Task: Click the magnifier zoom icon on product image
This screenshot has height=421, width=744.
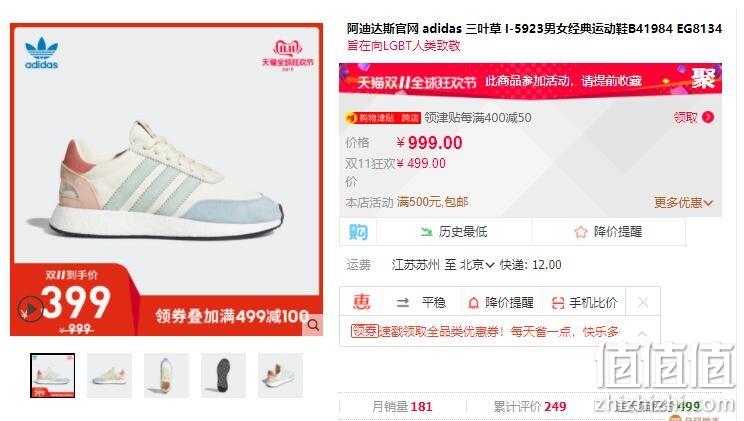Action: tap(313, 325)
